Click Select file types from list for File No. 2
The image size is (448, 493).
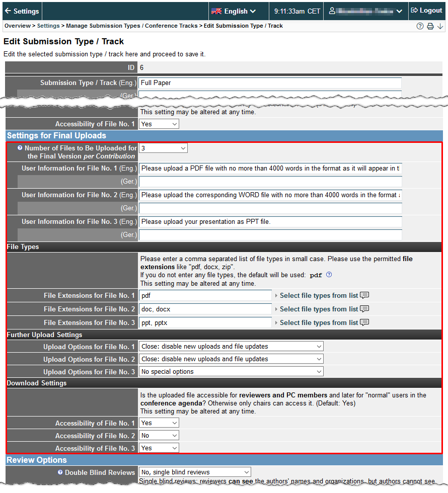319,309
